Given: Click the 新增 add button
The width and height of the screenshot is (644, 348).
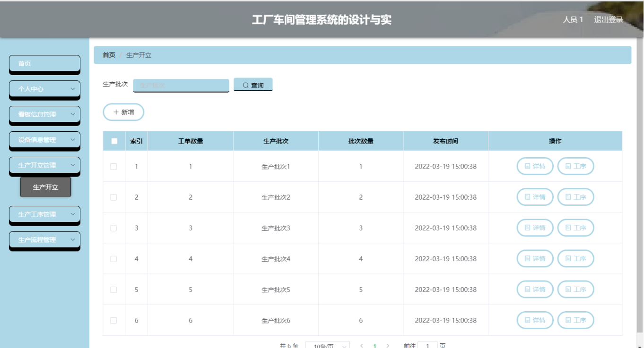Looking at the screenshot, I should click(123, 112).
